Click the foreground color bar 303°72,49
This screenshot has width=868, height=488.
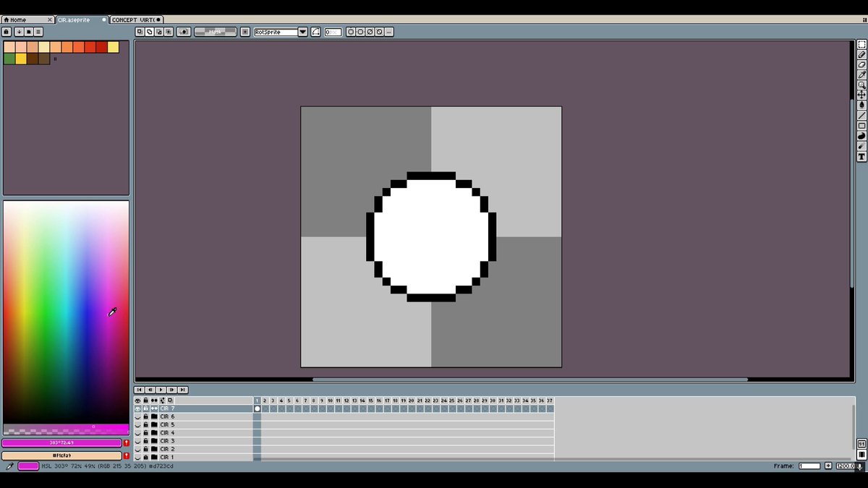(x=61, y=442)
